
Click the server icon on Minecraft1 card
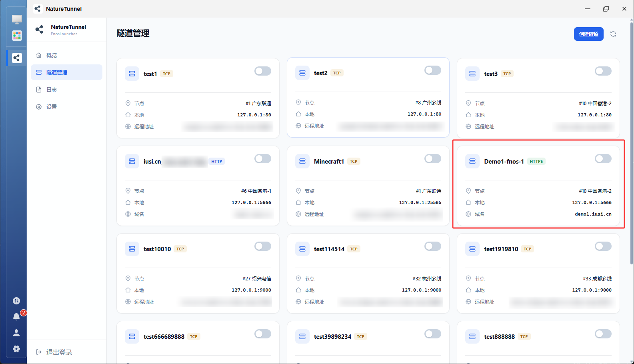302,161
